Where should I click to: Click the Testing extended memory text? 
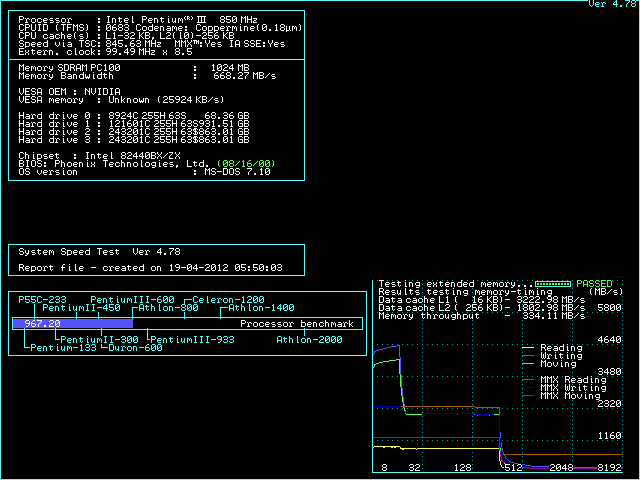click(x=456, y=284)
